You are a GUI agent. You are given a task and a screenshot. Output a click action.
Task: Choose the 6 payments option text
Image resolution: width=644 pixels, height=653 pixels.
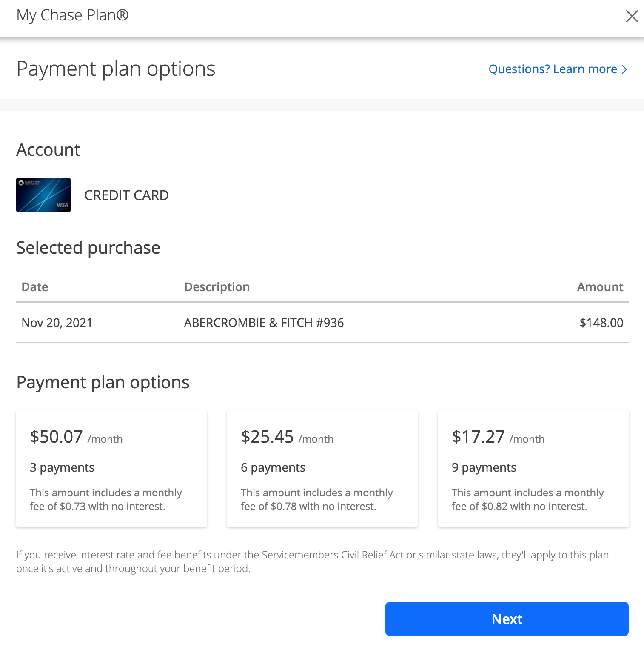tap(273, 468)
